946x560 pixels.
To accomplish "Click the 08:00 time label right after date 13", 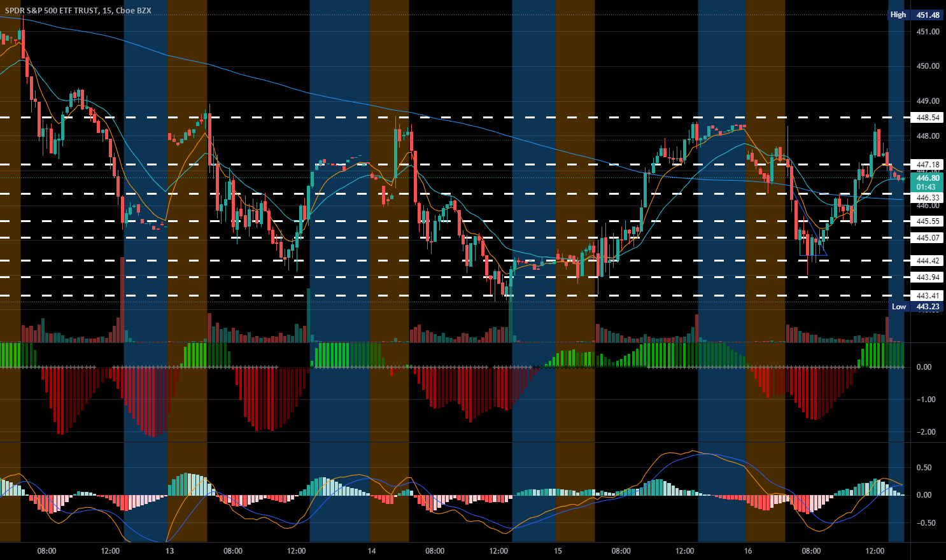I will coord(233,551).
